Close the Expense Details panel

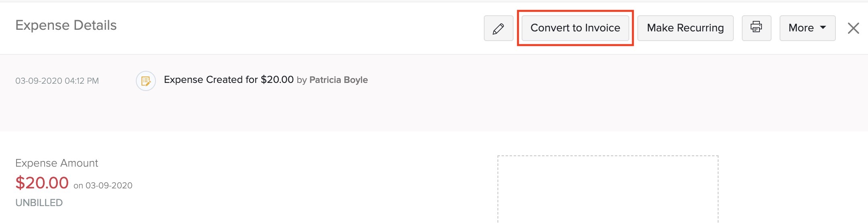point(853,28)
